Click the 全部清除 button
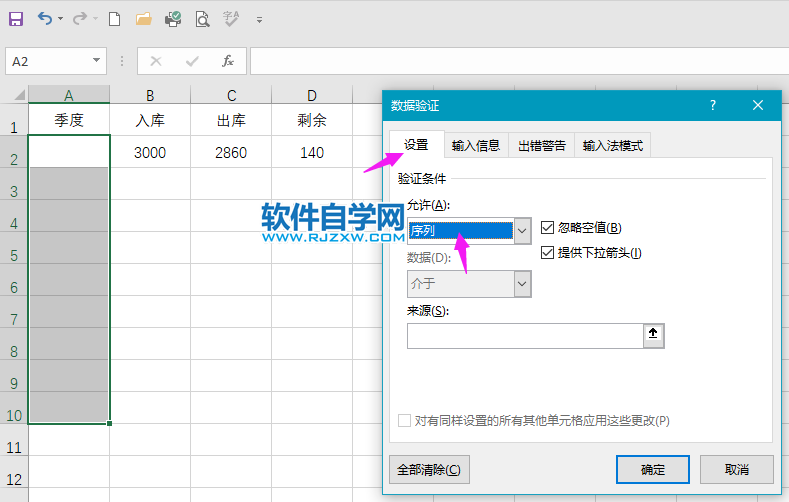 [429, 469]
